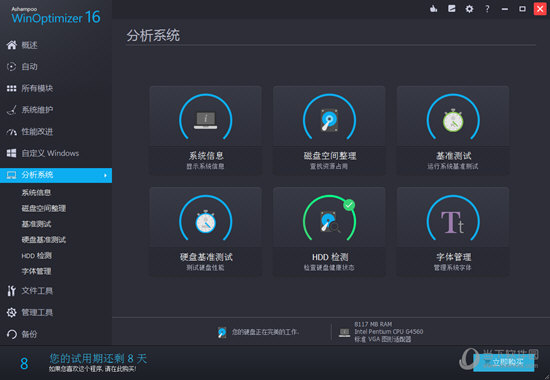Go to 自定义 Windows menu item
Viewport: 550px width, 380px height.
click(x=50, y=153)
